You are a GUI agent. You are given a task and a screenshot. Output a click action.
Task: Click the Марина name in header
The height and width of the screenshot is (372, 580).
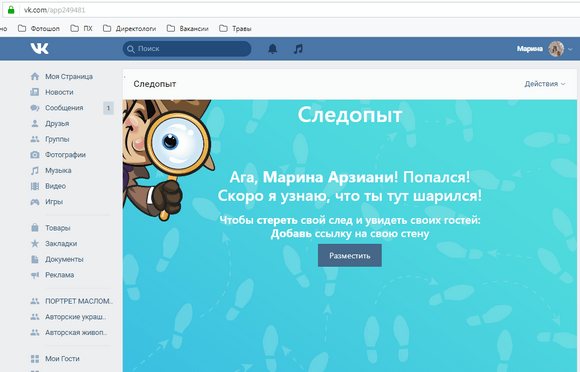(x=530, y=48)
